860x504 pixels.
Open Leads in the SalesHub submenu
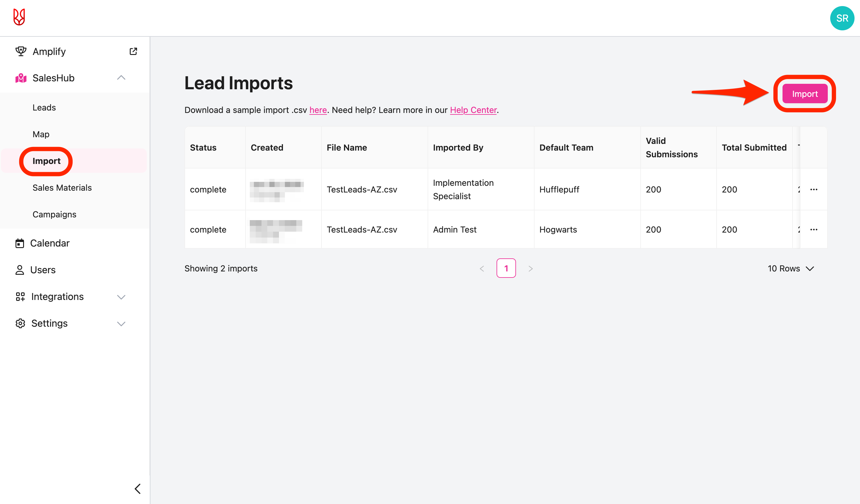coord(44,107)
